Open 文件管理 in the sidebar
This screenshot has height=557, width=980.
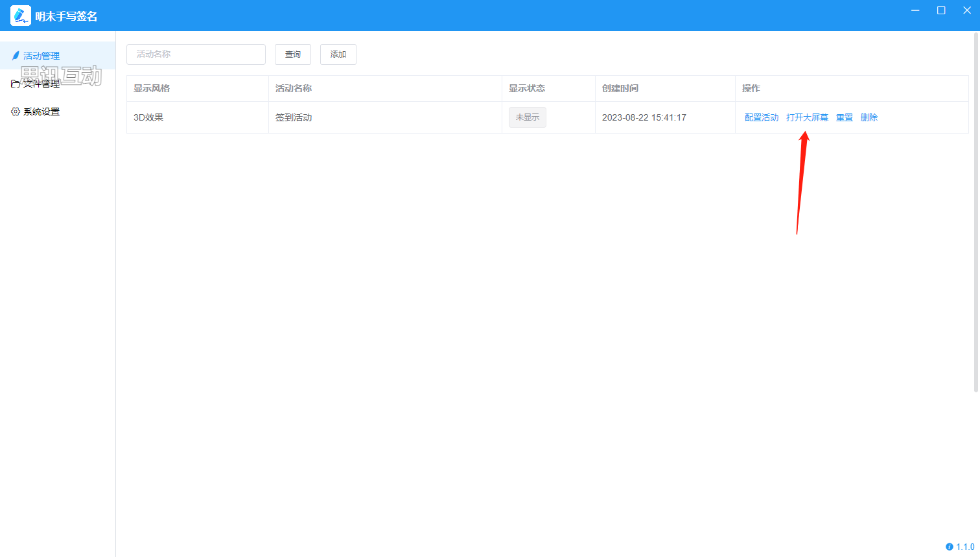(x=58, y=84)
